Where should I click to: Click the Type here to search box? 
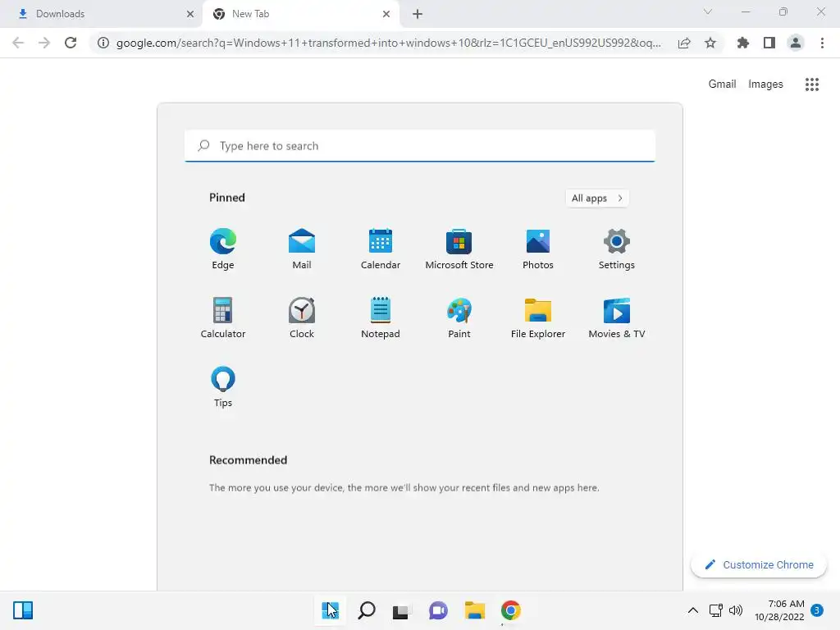point(420,146)
